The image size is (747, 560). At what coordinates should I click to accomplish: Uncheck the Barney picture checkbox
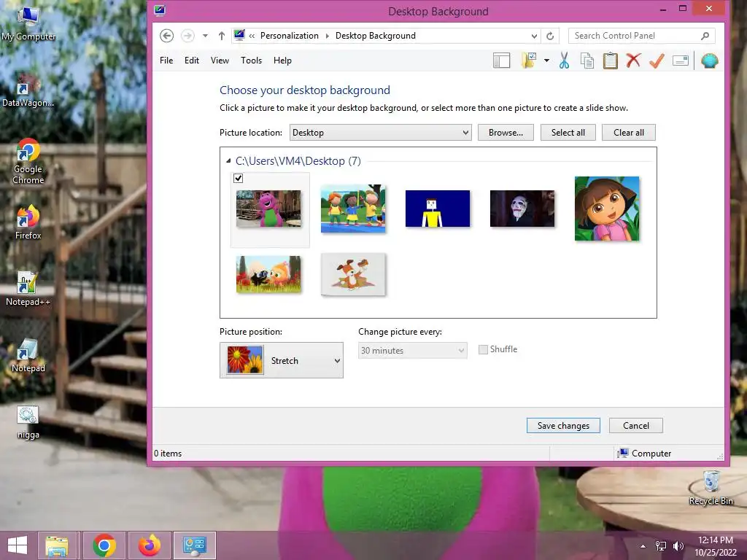tap(239, 178)
